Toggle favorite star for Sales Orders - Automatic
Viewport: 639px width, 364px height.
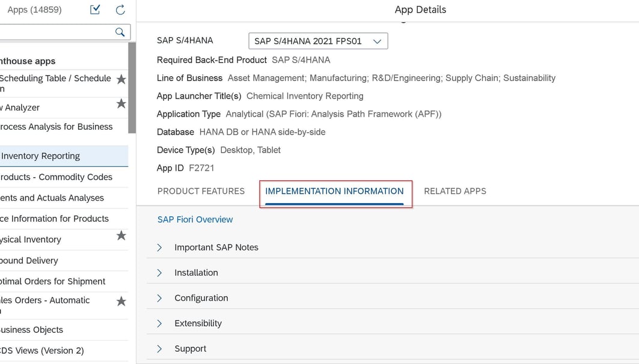(x=121, y=301)
